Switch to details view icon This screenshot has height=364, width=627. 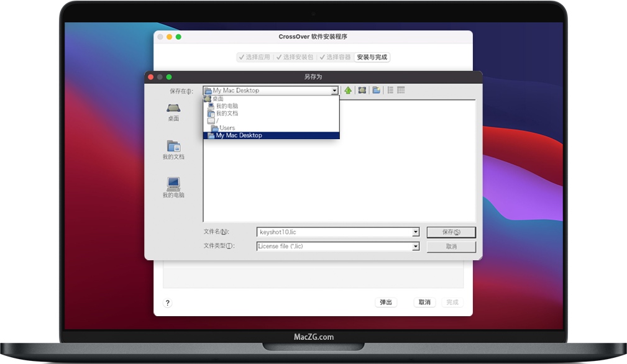[401, 90]
